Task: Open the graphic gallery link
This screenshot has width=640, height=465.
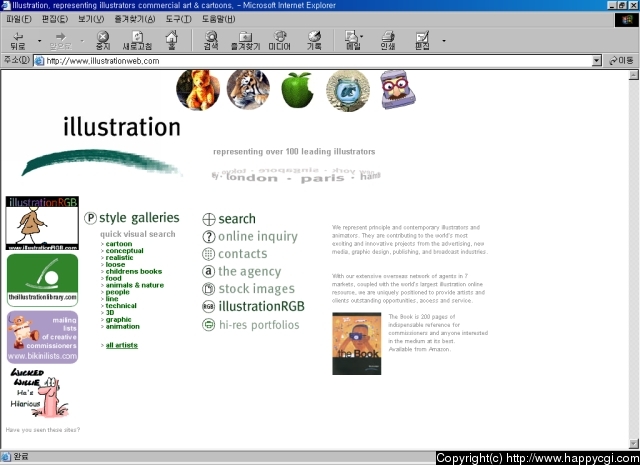Action: [x=118, y=320]
